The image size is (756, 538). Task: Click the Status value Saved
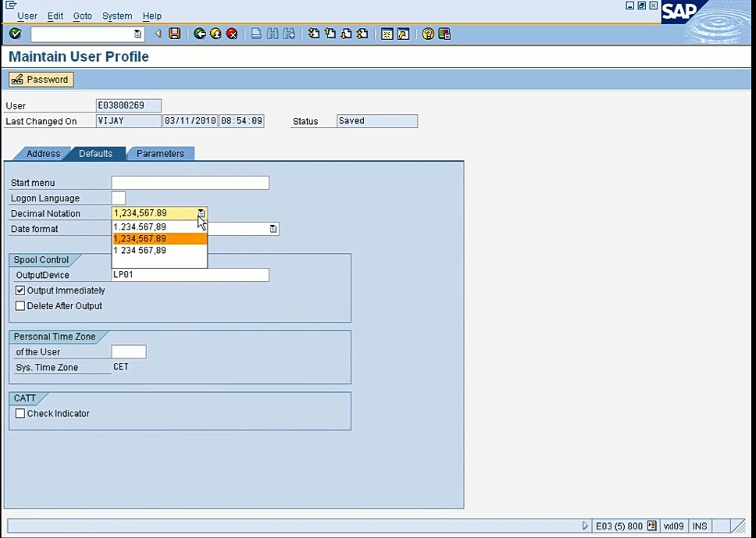click(377, 121)
